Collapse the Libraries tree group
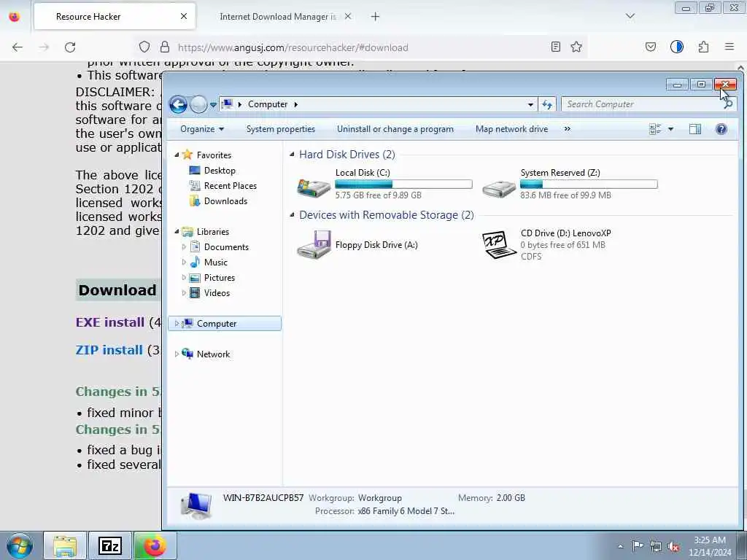 tap(177, 231)
